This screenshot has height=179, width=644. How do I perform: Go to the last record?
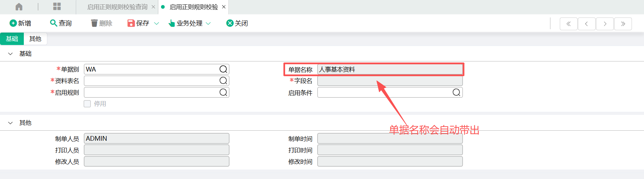pyautogui.click(x=623, y=24)
